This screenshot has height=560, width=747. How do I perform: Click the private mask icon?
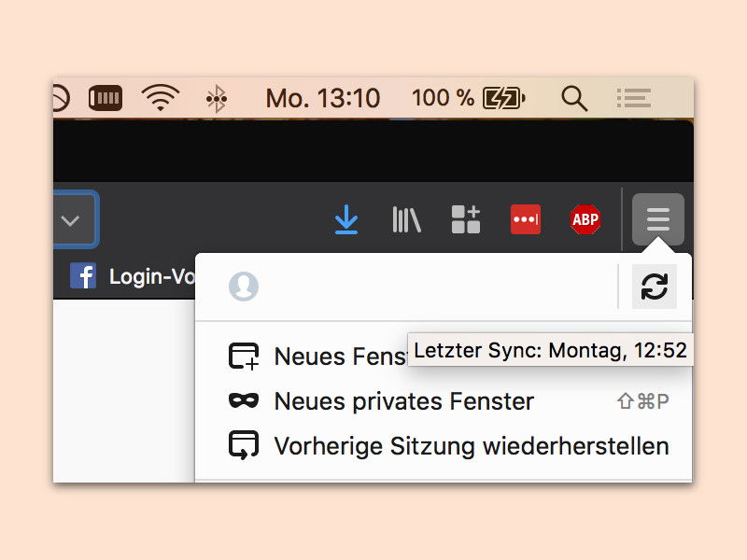[x=244, y=401]
